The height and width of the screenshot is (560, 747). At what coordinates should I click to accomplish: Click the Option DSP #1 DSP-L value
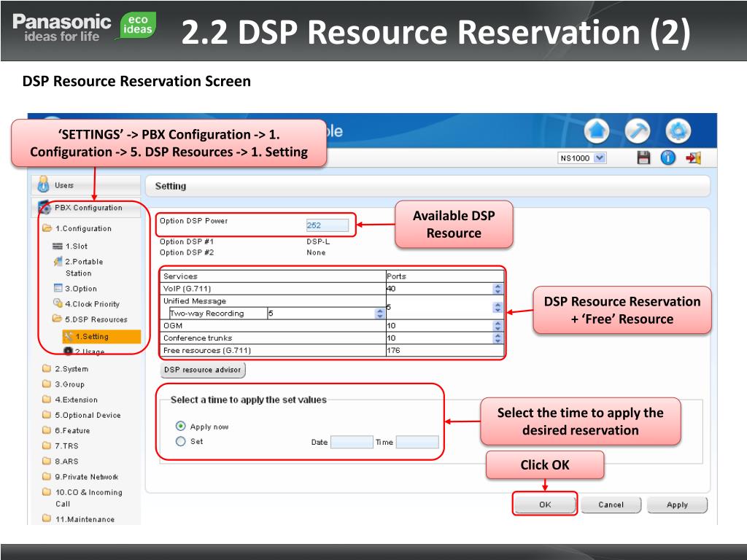(x=318, y=241)
